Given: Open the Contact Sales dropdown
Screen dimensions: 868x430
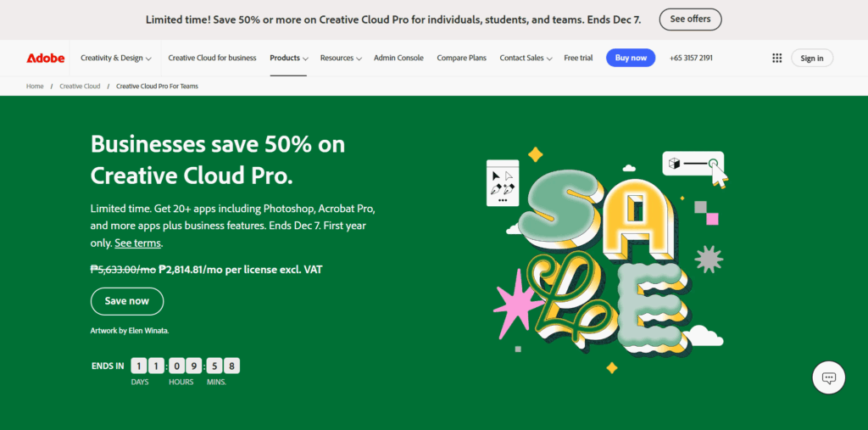Looking at the screenshot, I should coord(526,58).
